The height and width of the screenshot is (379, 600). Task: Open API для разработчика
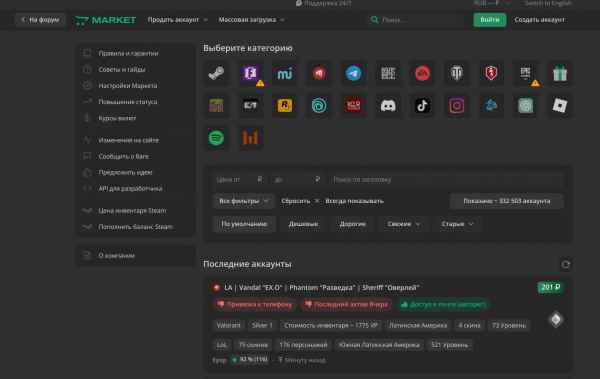[135, 188]
